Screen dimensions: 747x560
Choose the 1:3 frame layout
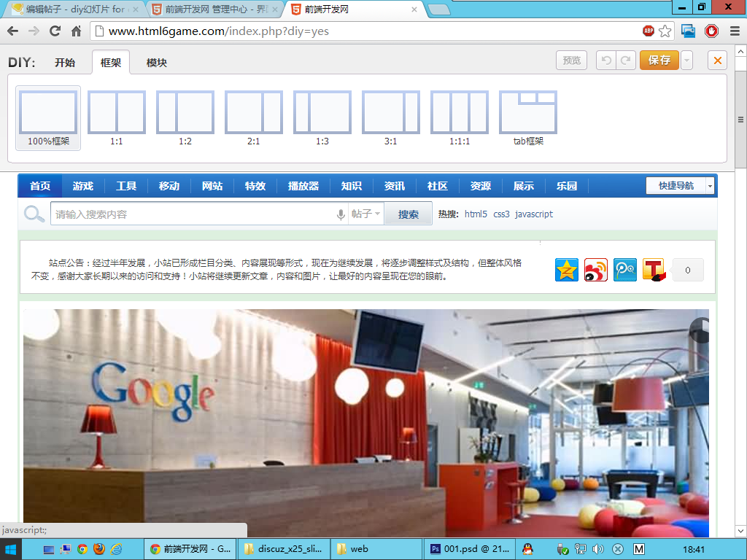(322, 117)
